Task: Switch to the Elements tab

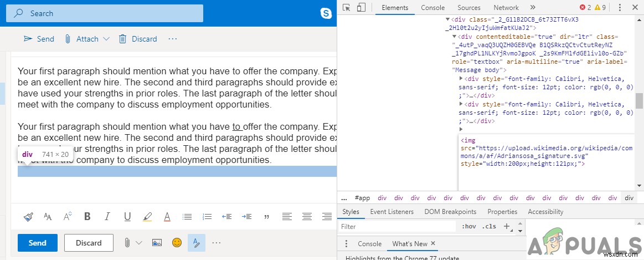Action: [x=395, y=7]
